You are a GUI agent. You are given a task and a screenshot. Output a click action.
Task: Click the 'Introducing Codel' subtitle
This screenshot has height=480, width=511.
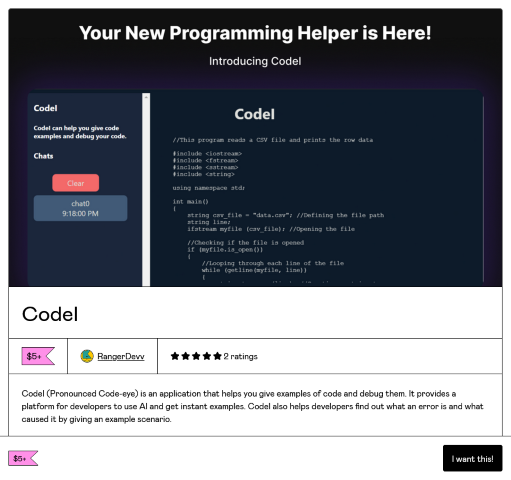pyautogui.click(x=255, y=61)
